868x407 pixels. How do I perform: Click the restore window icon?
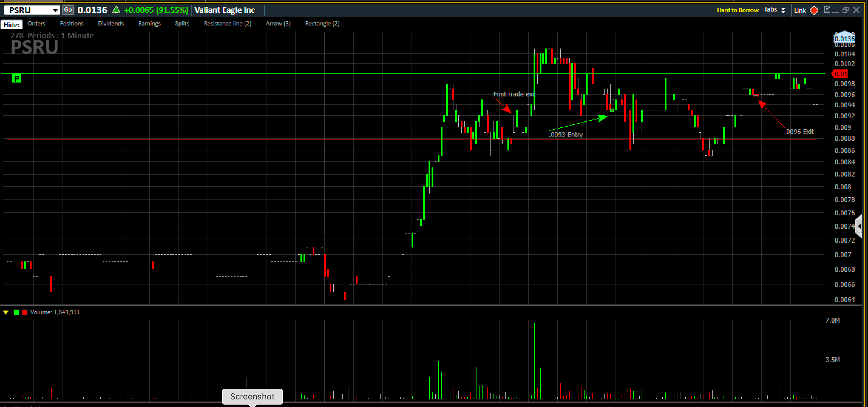click(x=845, y=10)
